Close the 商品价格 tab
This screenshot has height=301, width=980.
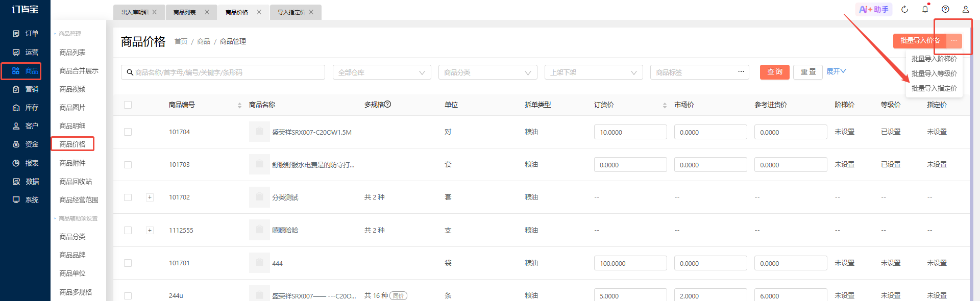pos(259,12)
